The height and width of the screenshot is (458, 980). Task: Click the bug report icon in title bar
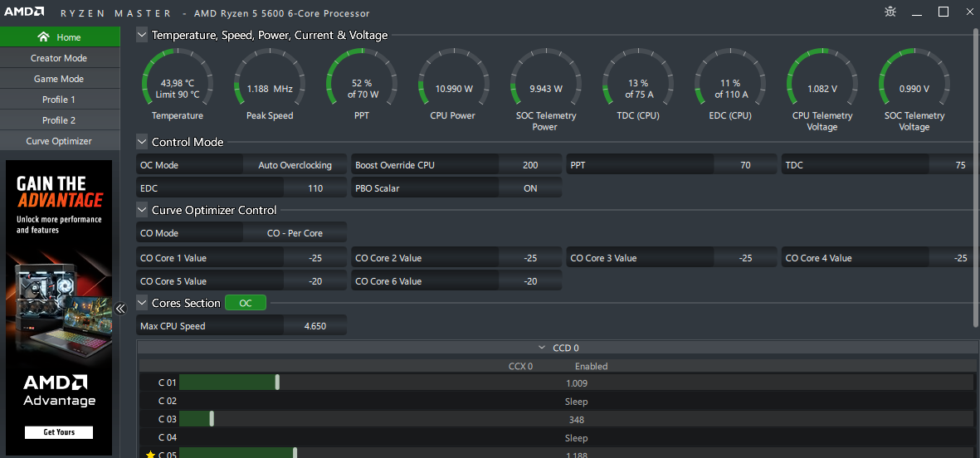(890, 12)
